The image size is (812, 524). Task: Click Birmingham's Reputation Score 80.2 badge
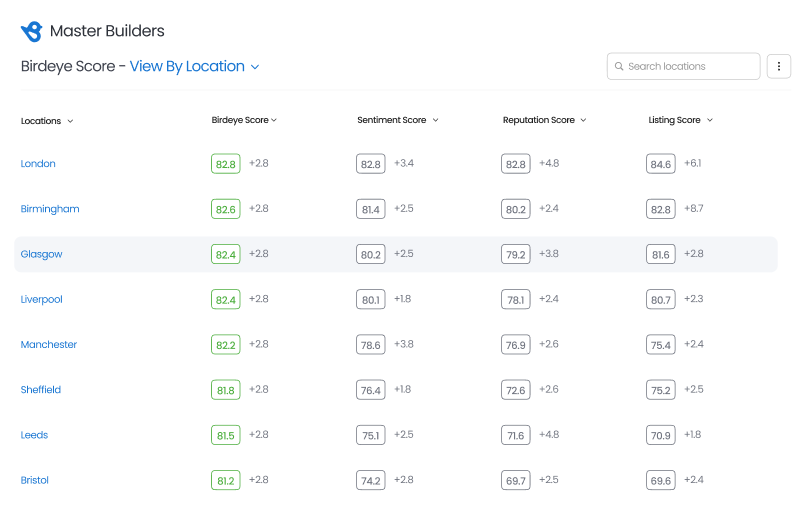coord(516,209)
